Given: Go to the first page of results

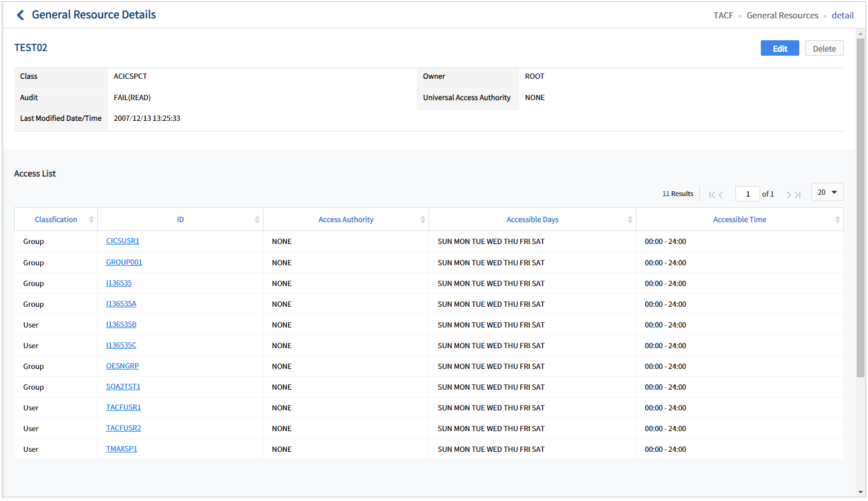Looking at the screenshot, I should [711, 195].
